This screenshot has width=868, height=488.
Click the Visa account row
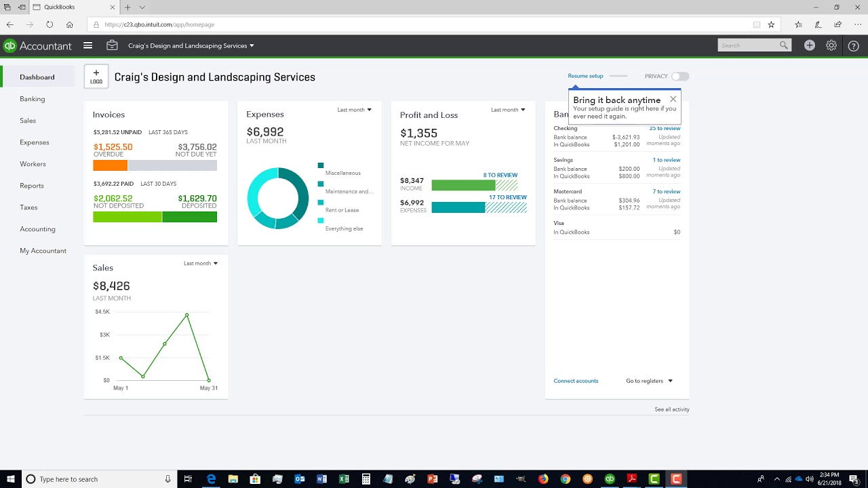pos(617,228)
